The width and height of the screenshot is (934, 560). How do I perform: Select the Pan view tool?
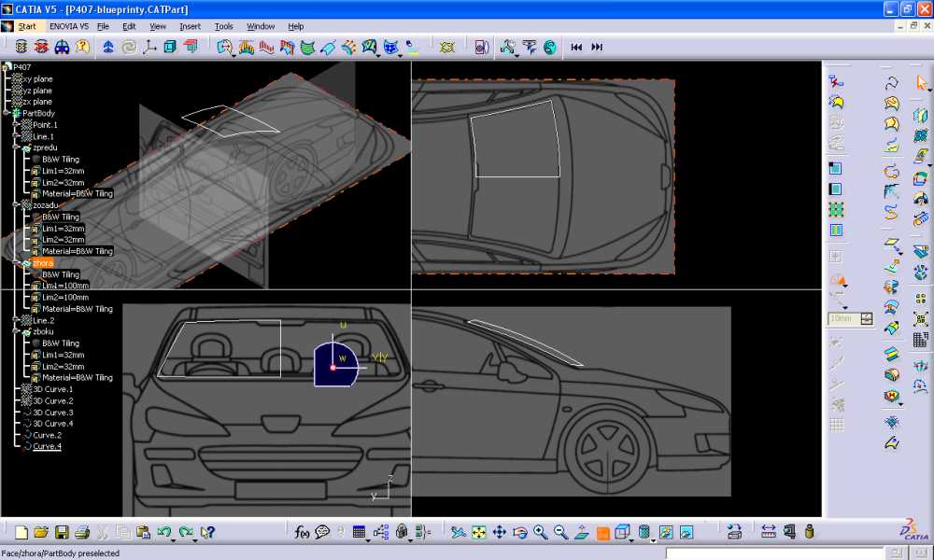(499, 532)
